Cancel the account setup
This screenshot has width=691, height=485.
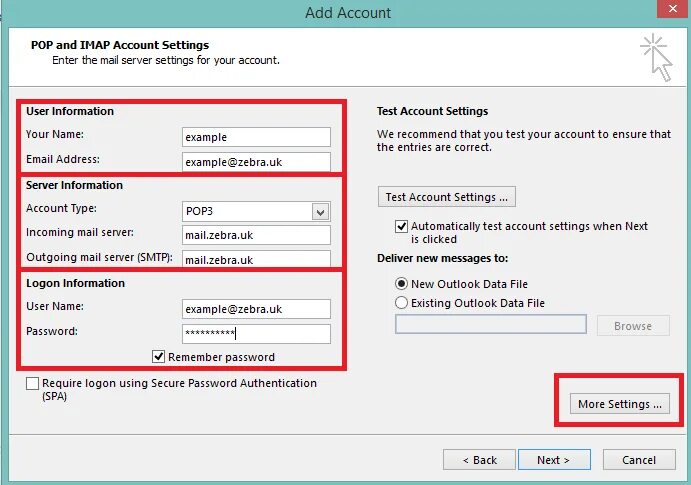coord(639,460)
